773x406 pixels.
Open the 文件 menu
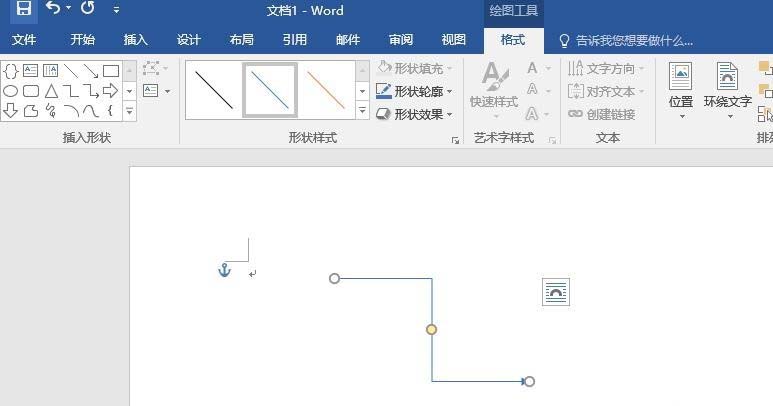24,40
